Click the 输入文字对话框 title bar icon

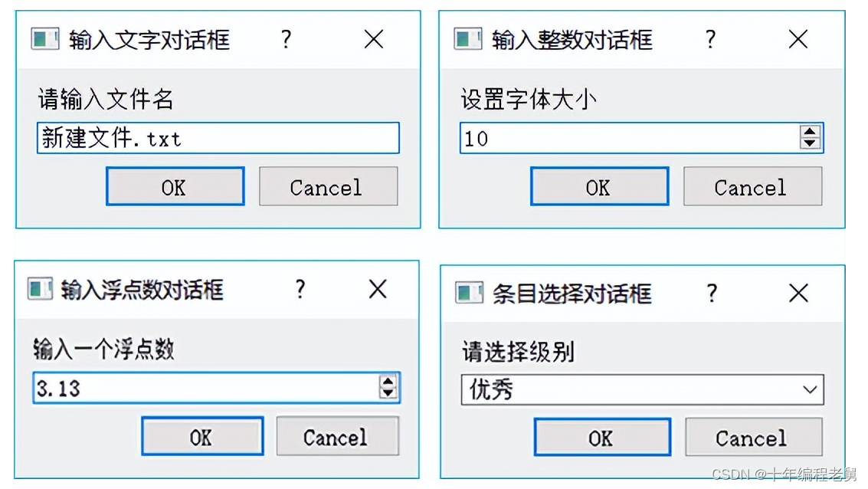point(44,40)
